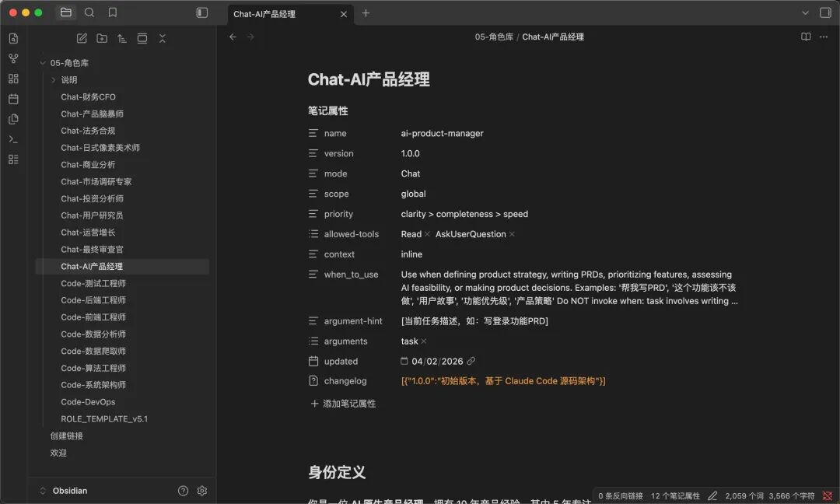
Task: Open help question-mark icon
Action: point(184,491)
